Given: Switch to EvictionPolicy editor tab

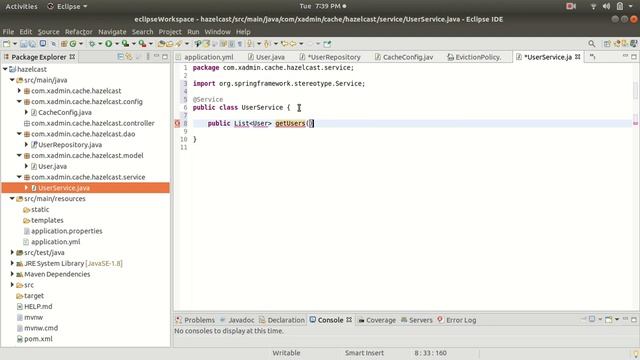Looking at the screenshot, I should click(474, 57).
